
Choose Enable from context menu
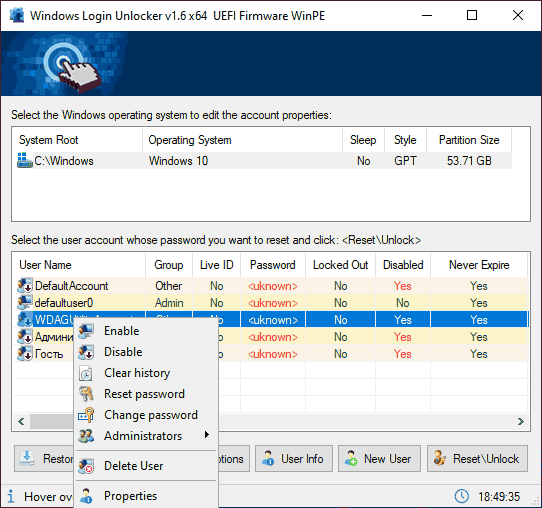click(146, 331)
